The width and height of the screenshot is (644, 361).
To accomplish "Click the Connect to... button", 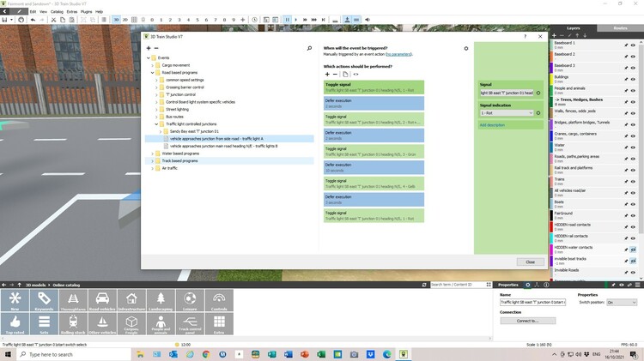I will pos(528,321).
